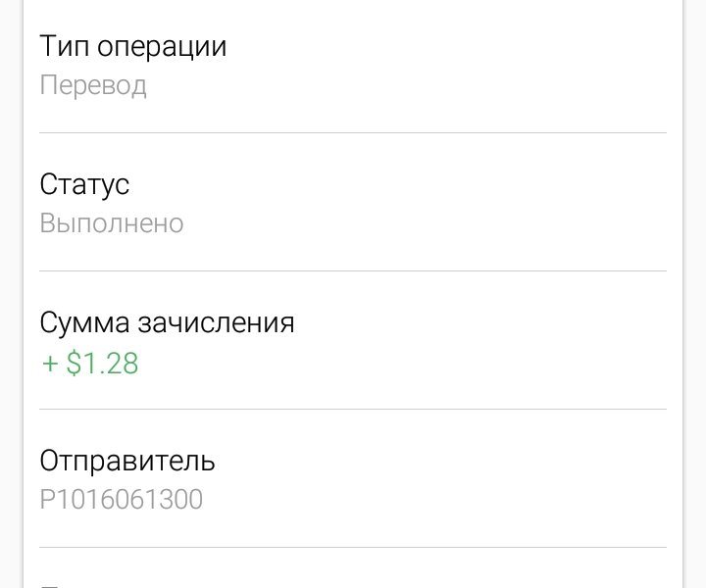Click the divider line below the sender ID
This screenshot has width=706, height=588.
353,547
